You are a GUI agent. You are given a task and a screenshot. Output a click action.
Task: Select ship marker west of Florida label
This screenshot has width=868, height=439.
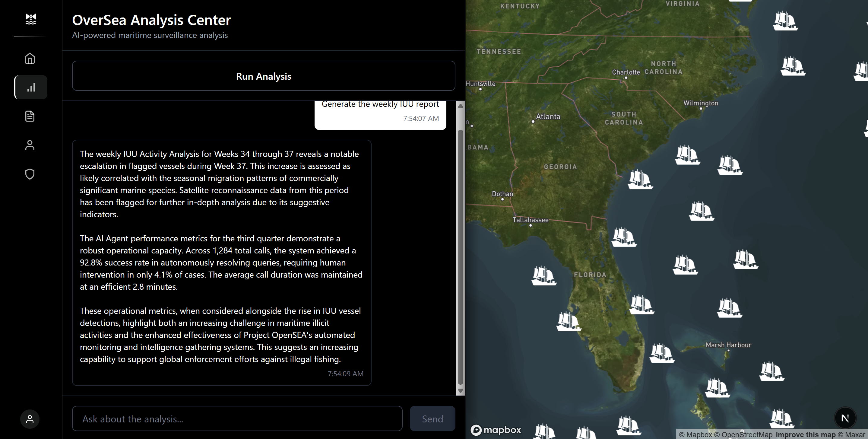[543, 275]
